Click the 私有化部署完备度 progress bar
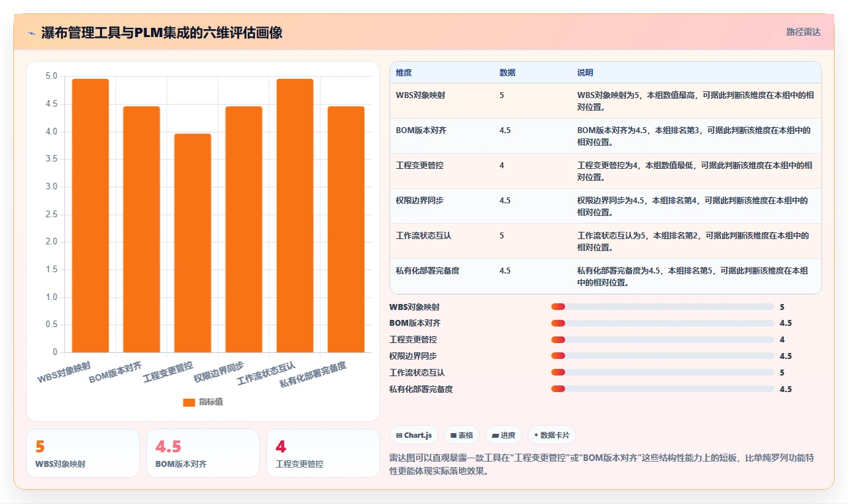The image size is (848, 504). [662, 389]
